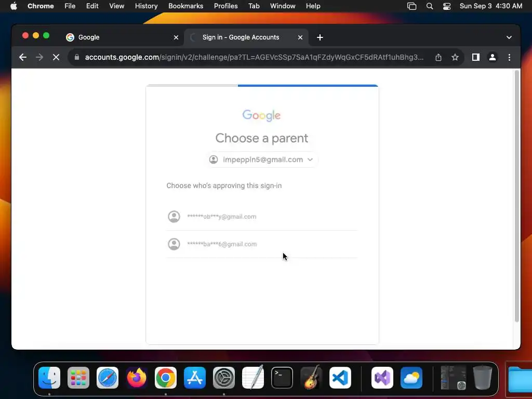The height and width of the screenshot is (399, 532).
Task: View site info via the lock icon
Action: [77, 57]
